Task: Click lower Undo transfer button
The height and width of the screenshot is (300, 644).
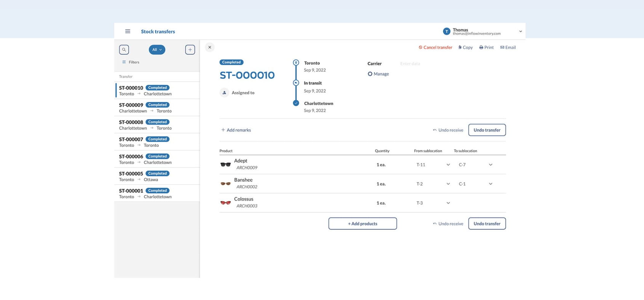Action: coord(487,224)
